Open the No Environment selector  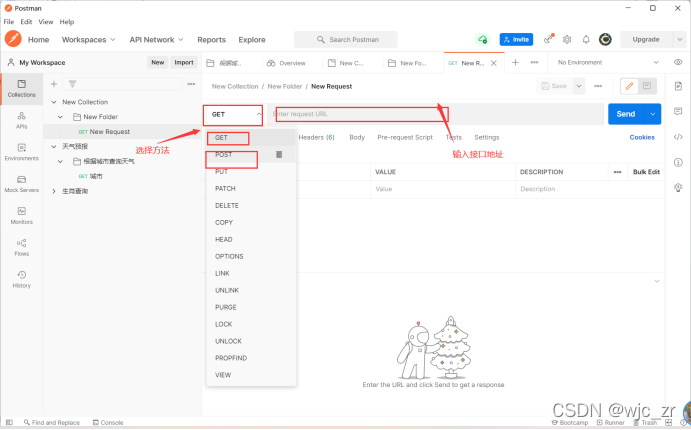pos(608,63)
